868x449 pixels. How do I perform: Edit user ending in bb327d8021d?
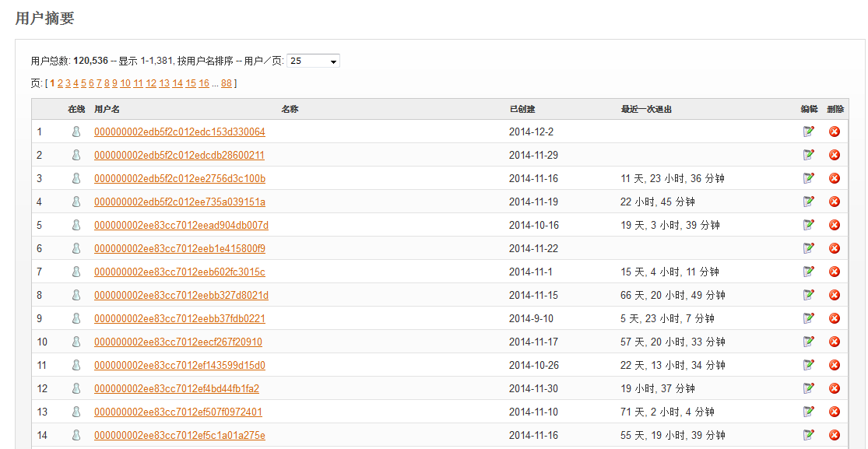[809, 295]
